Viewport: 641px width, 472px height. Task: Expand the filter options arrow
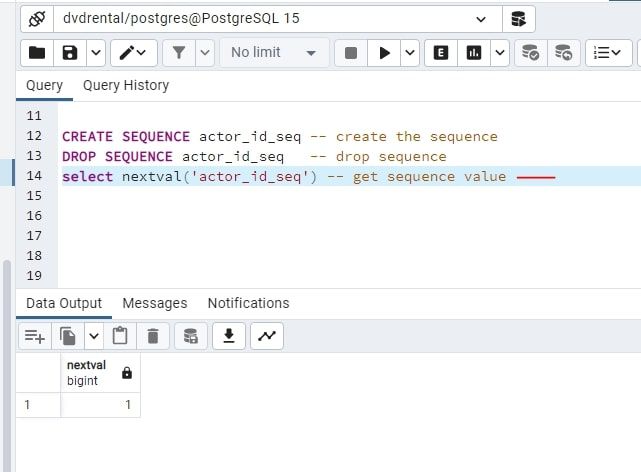pyautogui.click(x=205, y=53)
